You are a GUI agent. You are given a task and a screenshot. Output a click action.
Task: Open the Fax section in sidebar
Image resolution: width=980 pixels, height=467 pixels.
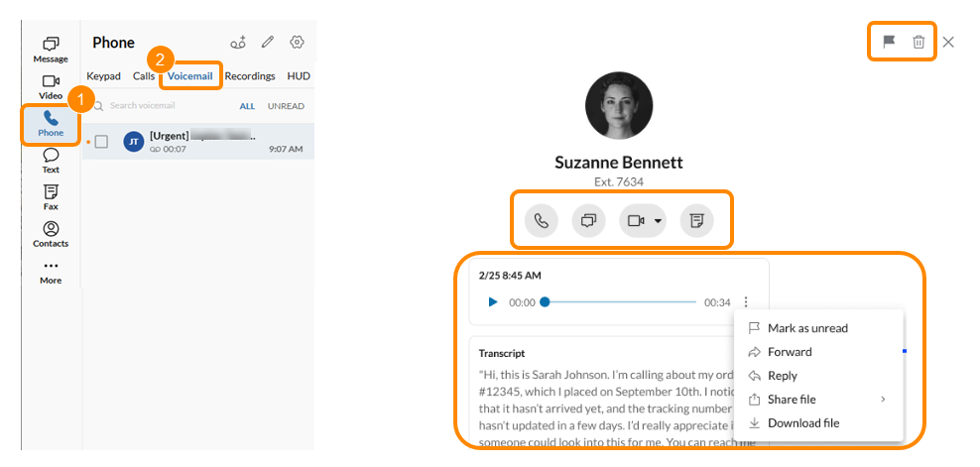click(x=51, y=197)
